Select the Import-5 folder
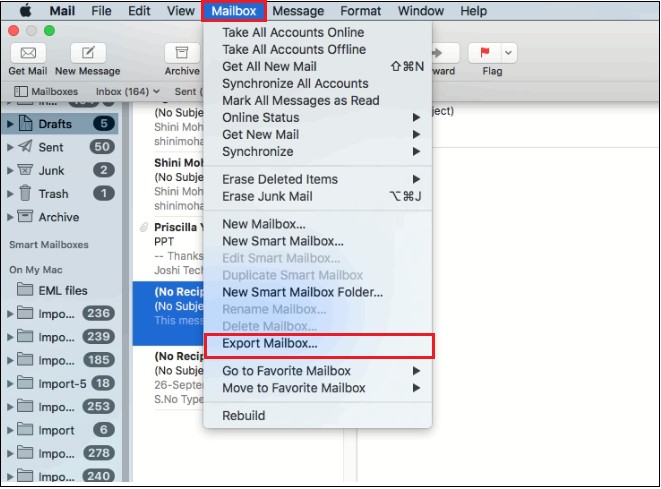The width and height of the screenshot is (661, 489). point(59,384)
